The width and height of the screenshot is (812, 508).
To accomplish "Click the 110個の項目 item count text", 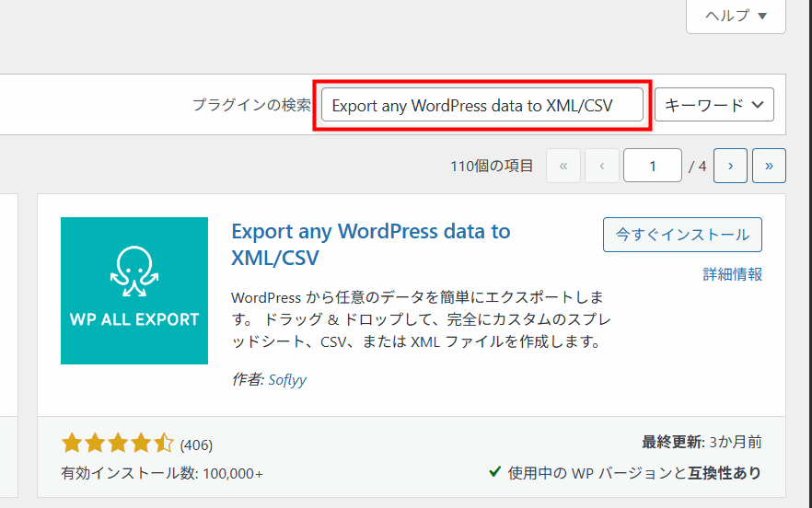I will (492, 167).
